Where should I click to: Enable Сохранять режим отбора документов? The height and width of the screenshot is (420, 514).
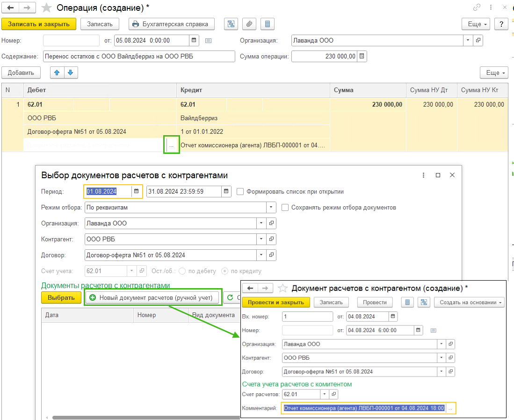coord(285,208)
